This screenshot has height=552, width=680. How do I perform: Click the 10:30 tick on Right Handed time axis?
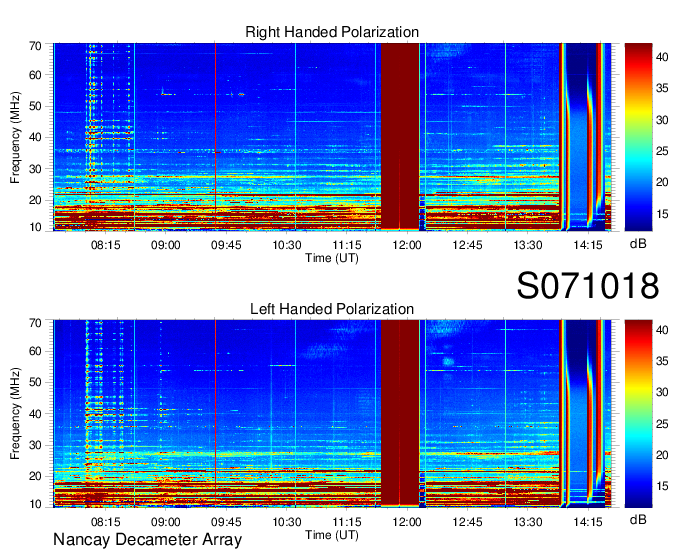(x=286, y=245)
